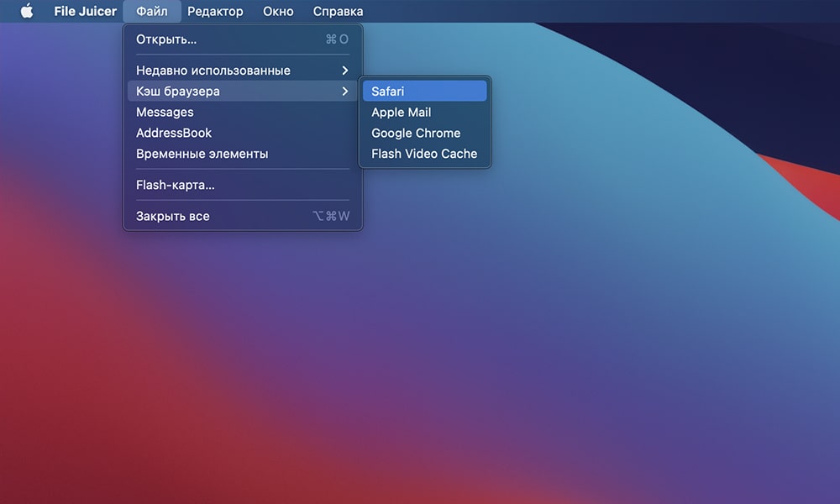Choose Flash Video Cache entry
Image resolution: width=840 pixels, height=504 pixels.
pos(423,154)
